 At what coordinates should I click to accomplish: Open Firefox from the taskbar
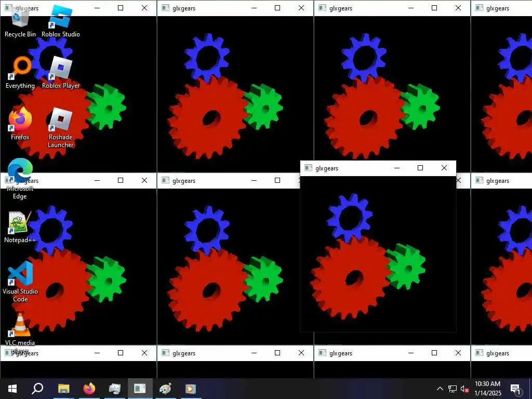89,389
